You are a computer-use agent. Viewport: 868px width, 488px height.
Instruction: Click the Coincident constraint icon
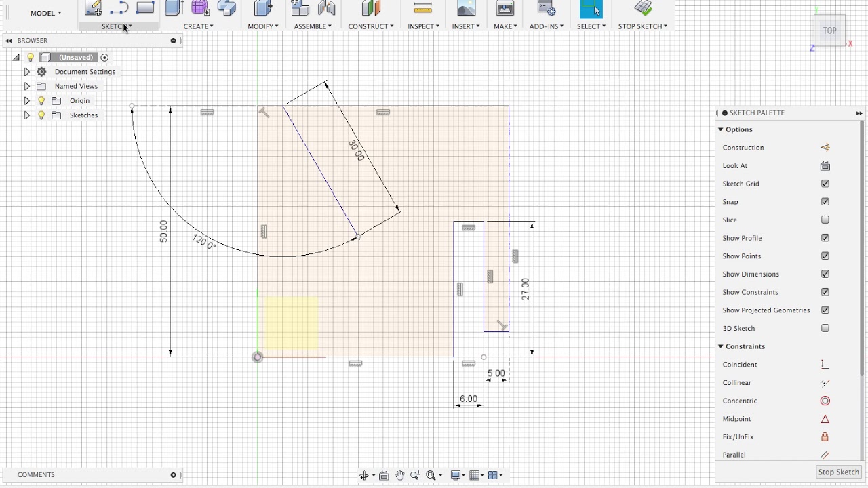[825, 365]
